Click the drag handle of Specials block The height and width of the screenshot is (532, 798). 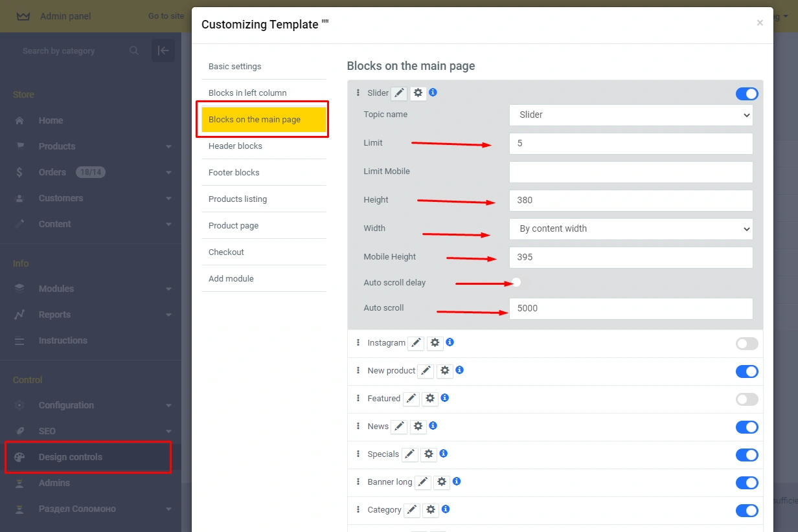358,454
